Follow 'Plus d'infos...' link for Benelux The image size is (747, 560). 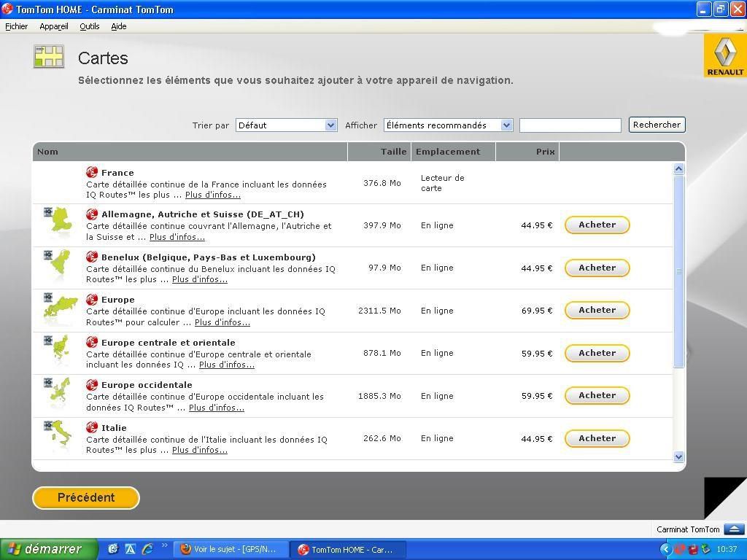tap(200, 279)
